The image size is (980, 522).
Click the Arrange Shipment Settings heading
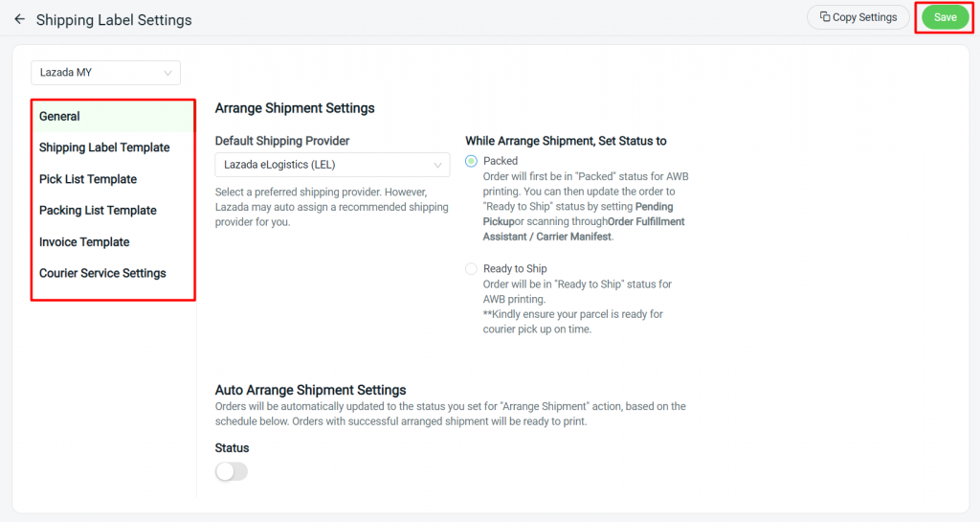pos(295,108)
